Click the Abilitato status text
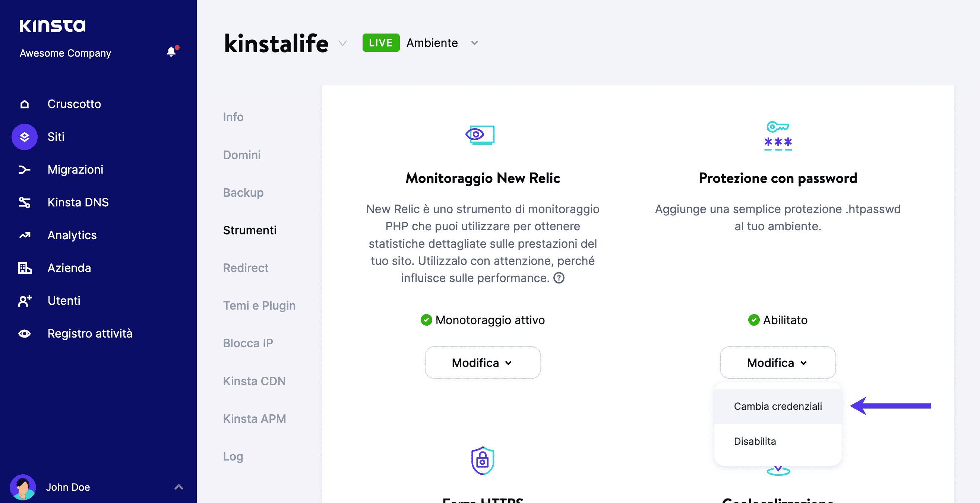 click(x=785, y=320)
